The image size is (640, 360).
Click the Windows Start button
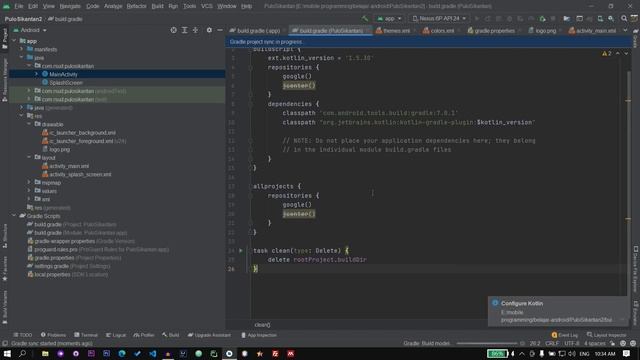coord(7,353)
